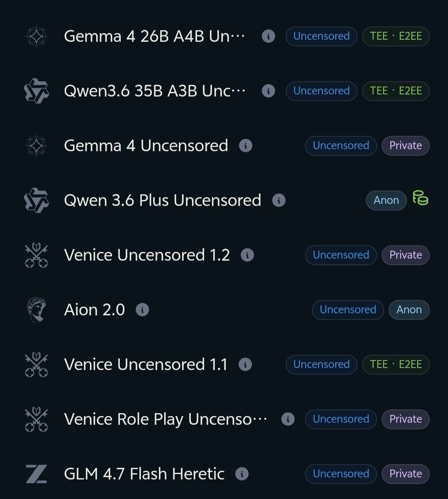Viewport: 448px width, 499px height.
Task: Show info for Qwen 3.6 Plus Uncensored
Action: pyautogui.click(x=279, y=201)
